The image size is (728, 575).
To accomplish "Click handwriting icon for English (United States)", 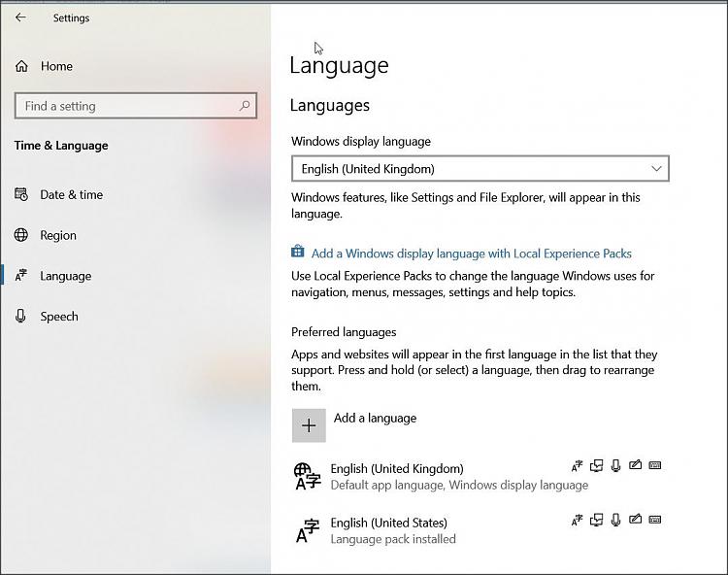I will coord(635,519).
